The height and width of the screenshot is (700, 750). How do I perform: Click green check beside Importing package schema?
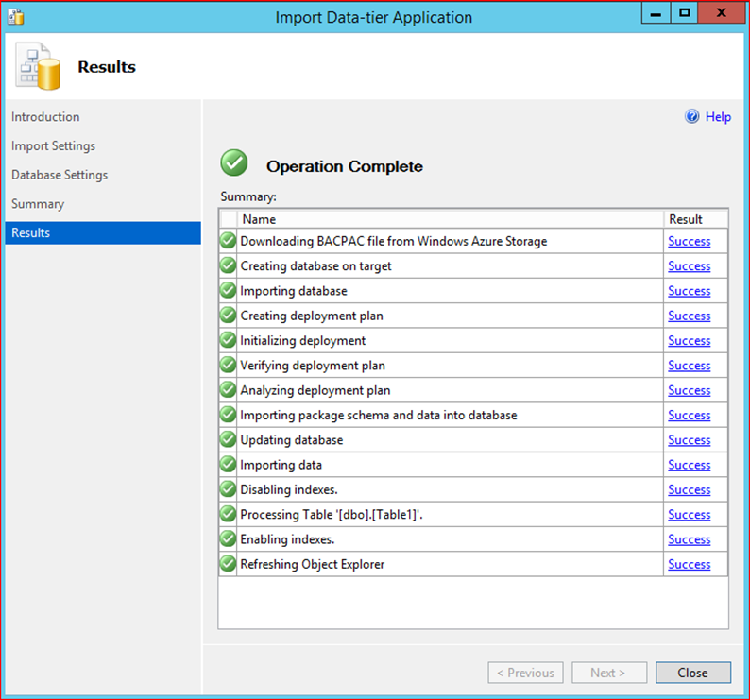229,415
